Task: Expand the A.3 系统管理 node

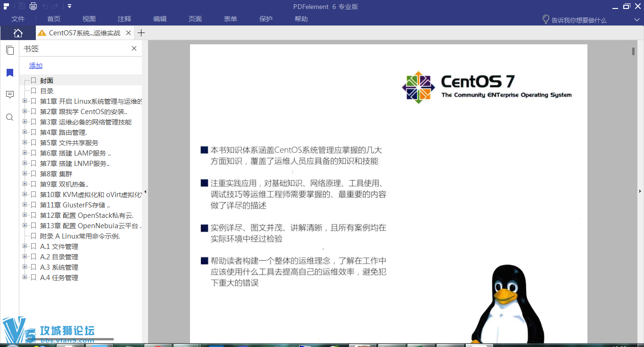Action: pyautogui.click(x=25, y=267)
